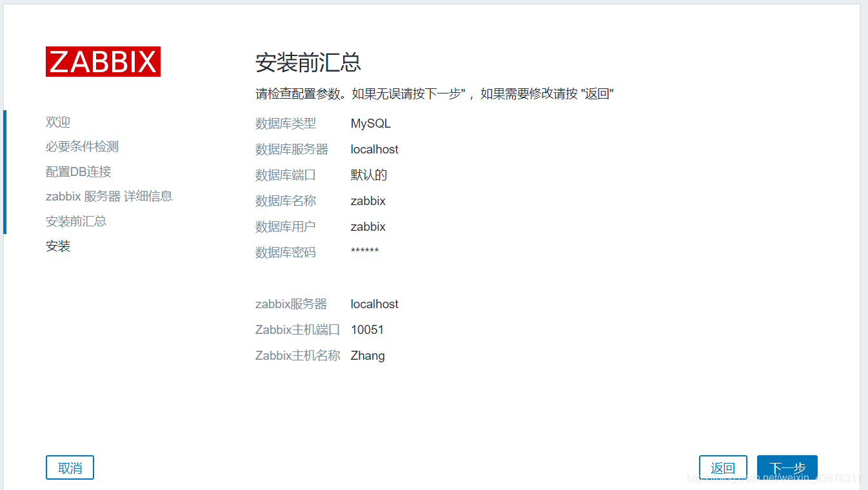This screenshot has width=868, height=490.
Task: Open the 配置DB连接 step
Action: tap(77, 171)
